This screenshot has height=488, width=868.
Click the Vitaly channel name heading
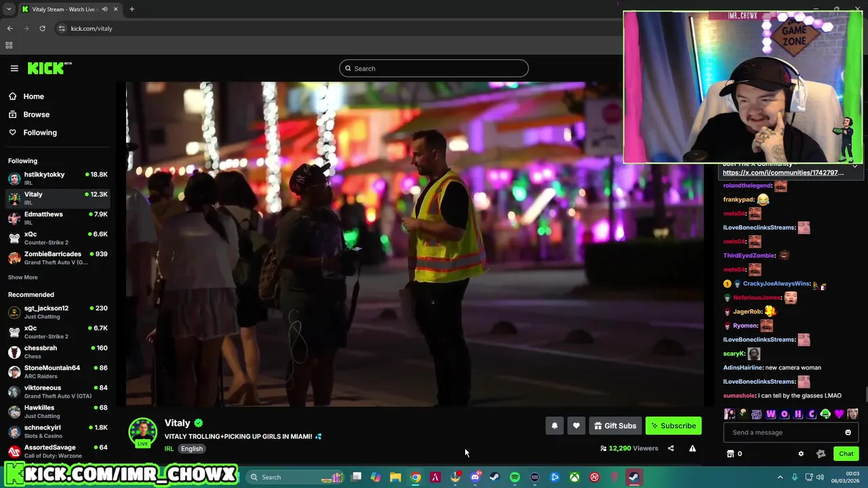pyautogui.click(x=177, y=423)
